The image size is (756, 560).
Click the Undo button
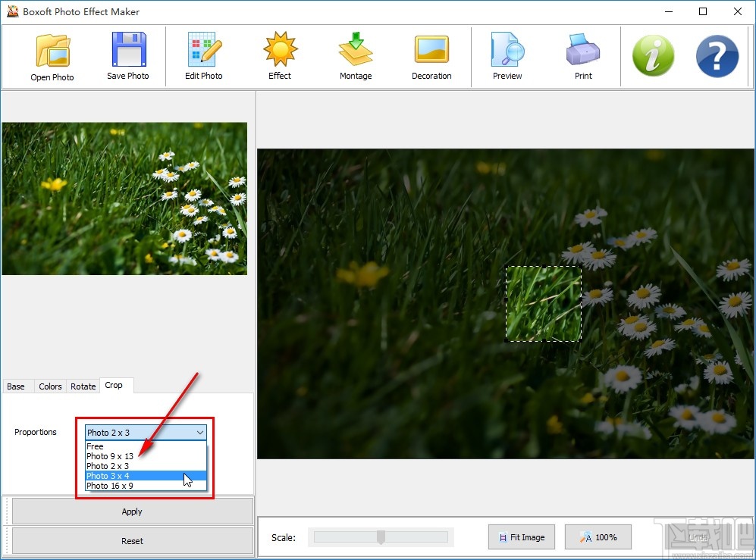(698, 537)
